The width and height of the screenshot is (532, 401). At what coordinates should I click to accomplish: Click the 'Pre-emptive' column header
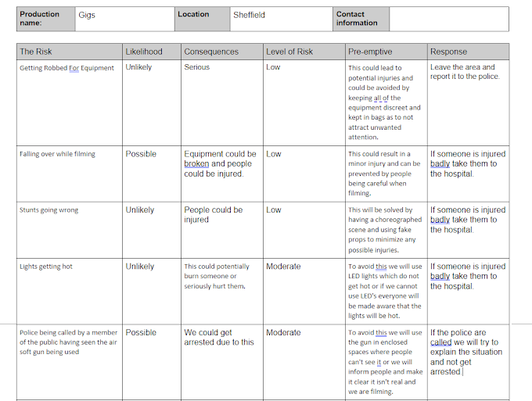[x=386, y=52]
